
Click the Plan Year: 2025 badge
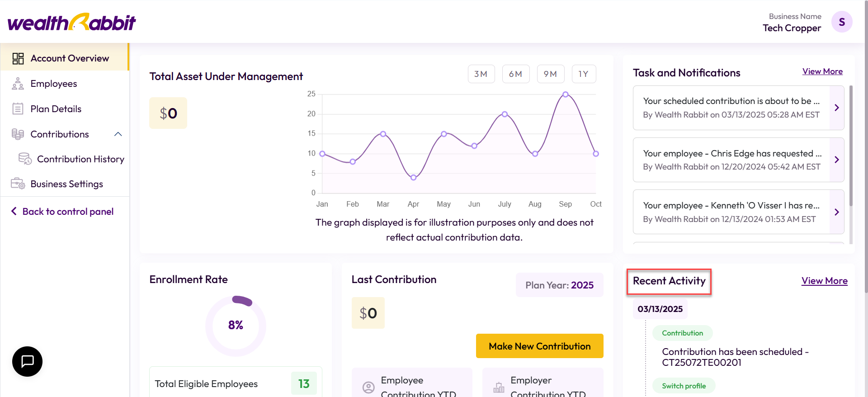click(x=560, y=285)
